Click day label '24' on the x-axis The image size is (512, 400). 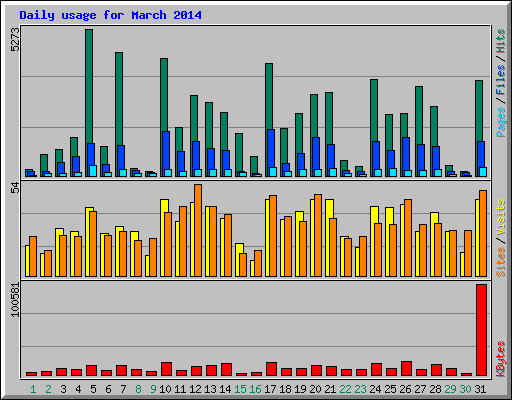click(x=375, y=389)
